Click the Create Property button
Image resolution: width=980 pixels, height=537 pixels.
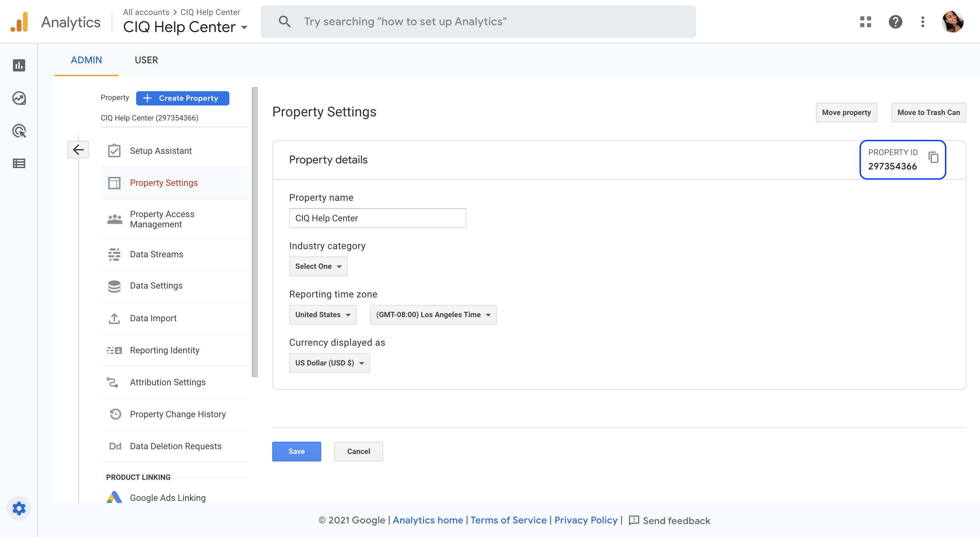[x=183, y=98]
